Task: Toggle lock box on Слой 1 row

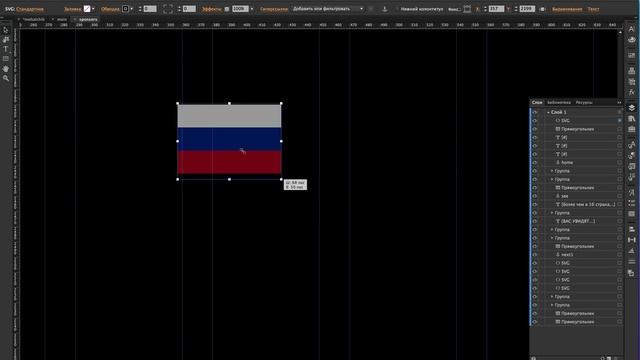Action: [x=620, y=112]
